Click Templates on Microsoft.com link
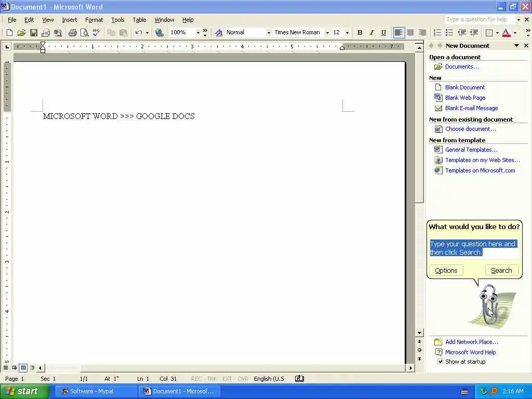 480,170
